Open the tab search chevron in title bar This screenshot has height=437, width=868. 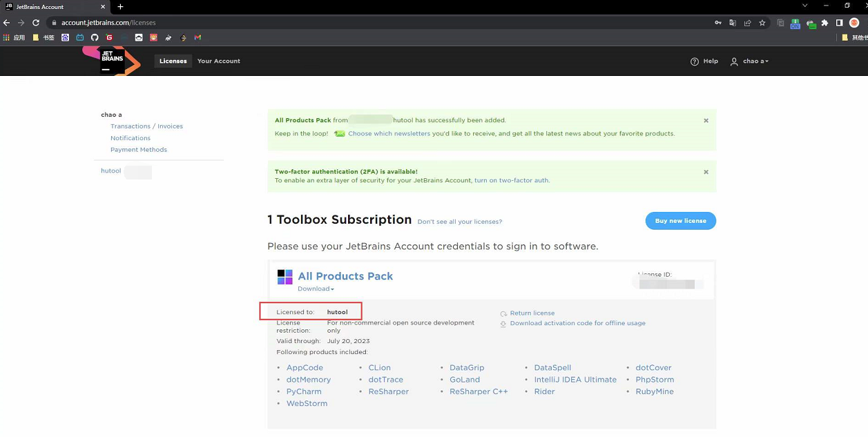point(805,6)
